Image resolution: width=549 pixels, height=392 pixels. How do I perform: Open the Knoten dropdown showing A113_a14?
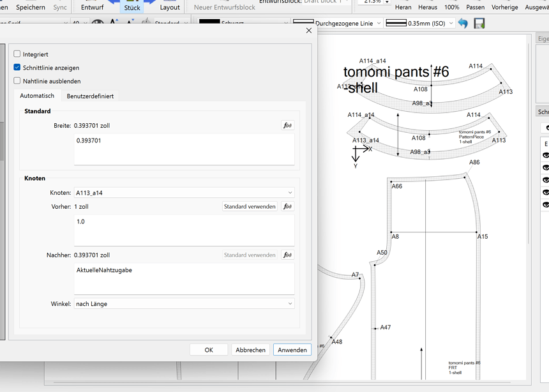coord(184,193)
